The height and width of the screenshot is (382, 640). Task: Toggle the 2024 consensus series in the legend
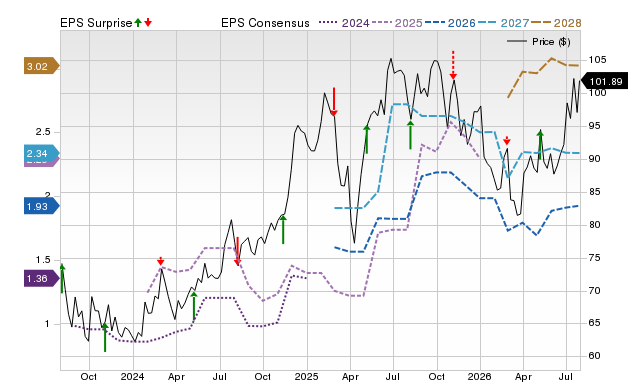[344, 23]
